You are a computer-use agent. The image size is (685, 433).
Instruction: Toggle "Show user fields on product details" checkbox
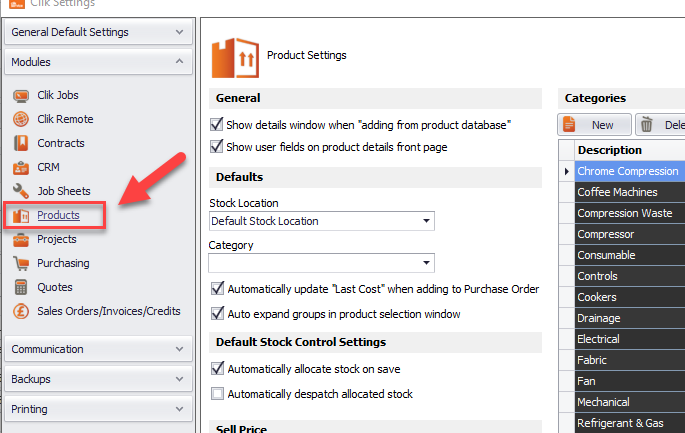click(x=216, y=147)
